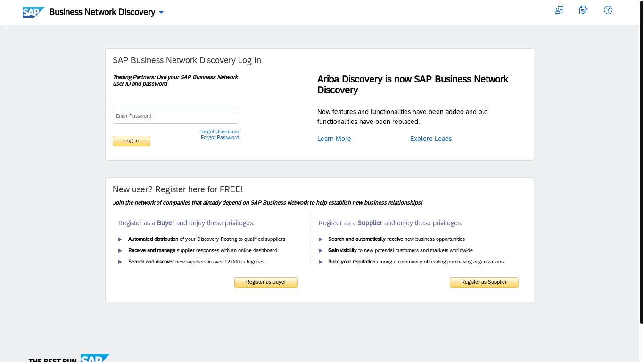Click the arrow bullet beside Automated distribution
This screenshot has height=362, width=644.
coord(120,239)
